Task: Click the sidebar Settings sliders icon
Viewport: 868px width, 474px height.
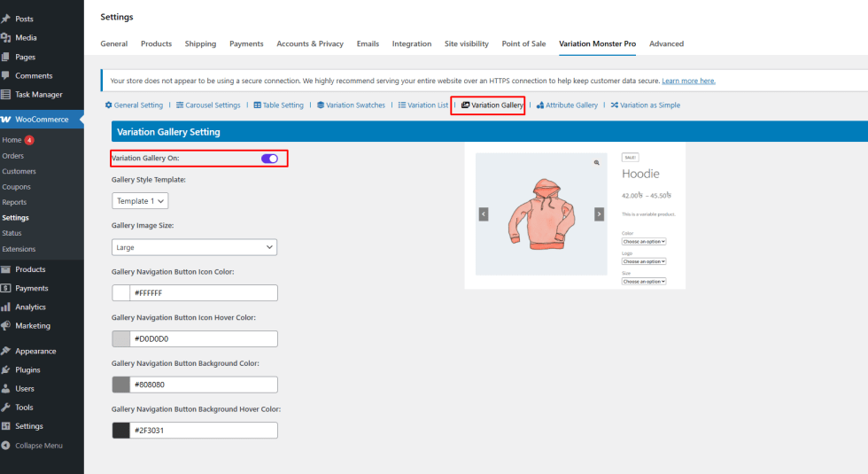Action: tap(5, 426)
